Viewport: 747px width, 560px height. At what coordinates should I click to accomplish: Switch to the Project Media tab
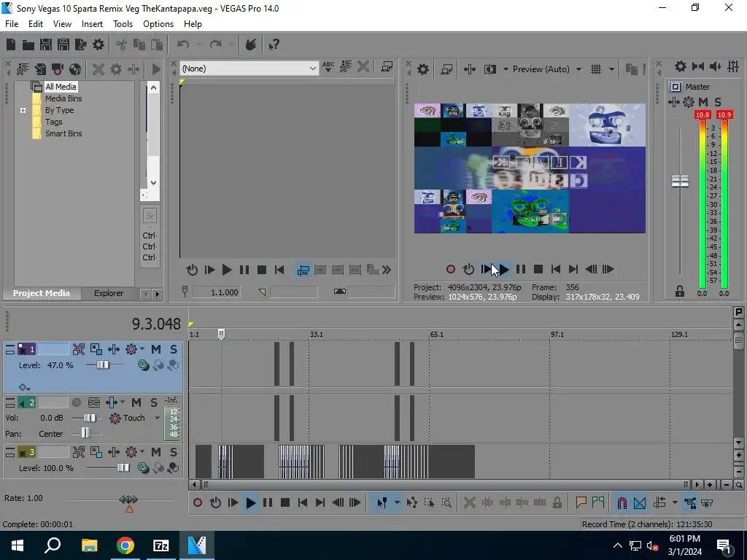[41, 293]
